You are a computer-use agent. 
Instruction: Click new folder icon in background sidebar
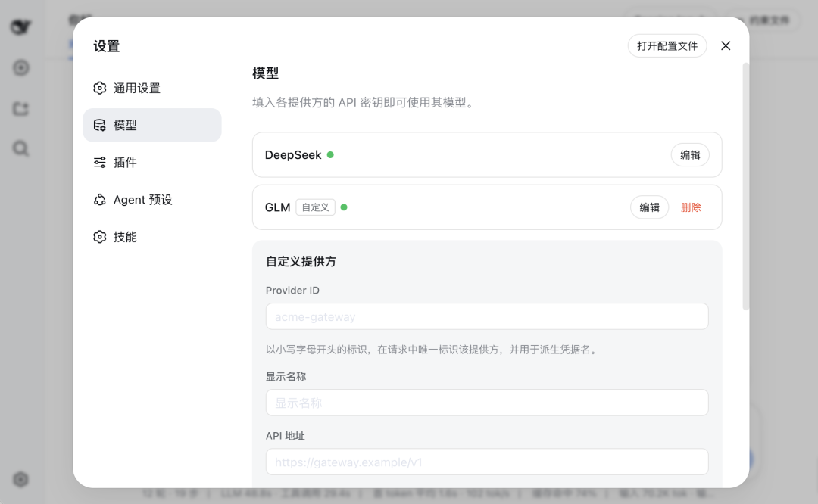pyautogui.click(x=21, y=108)
